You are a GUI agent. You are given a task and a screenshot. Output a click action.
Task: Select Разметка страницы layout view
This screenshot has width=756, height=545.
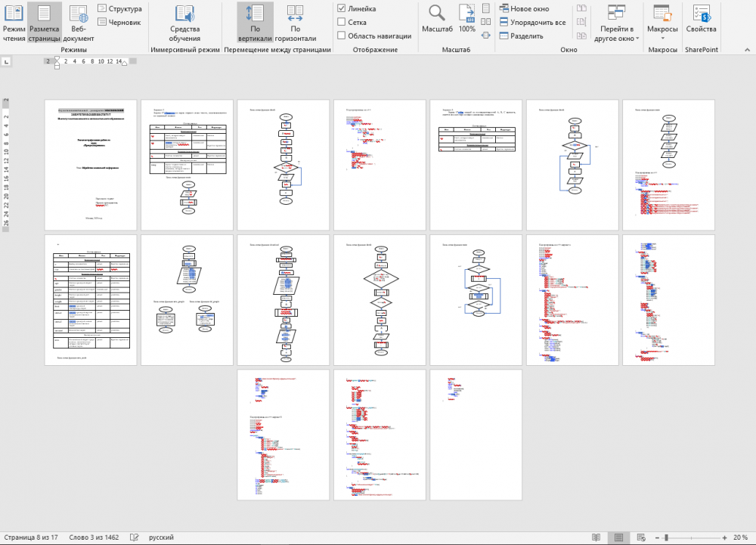click(x=45, y=23)
